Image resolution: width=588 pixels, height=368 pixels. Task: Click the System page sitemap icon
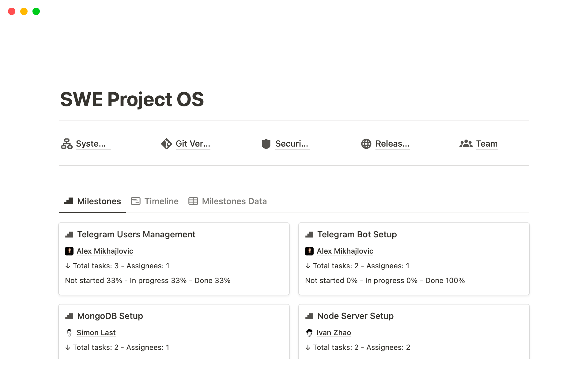click(x=66, y=144)
